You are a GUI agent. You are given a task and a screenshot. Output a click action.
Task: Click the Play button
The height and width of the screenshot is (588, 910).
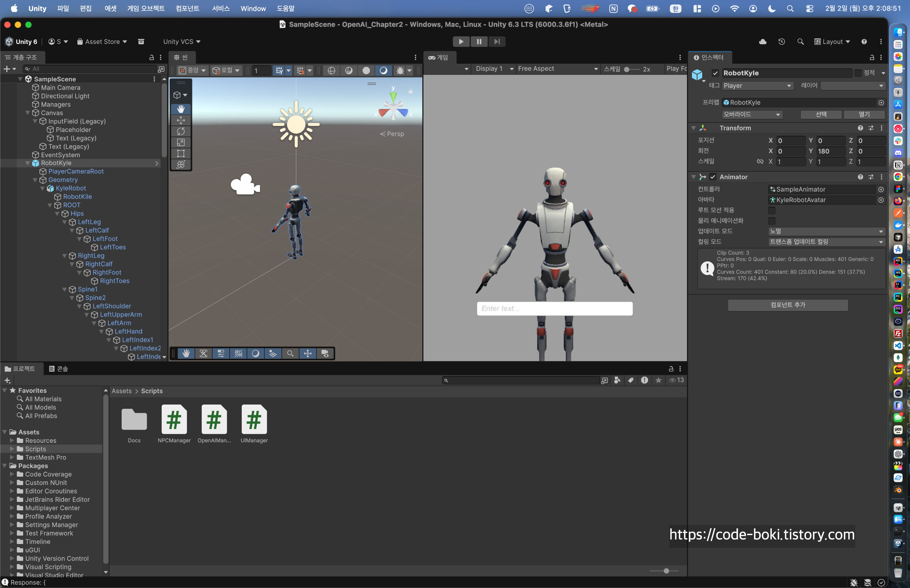[461, 42]
